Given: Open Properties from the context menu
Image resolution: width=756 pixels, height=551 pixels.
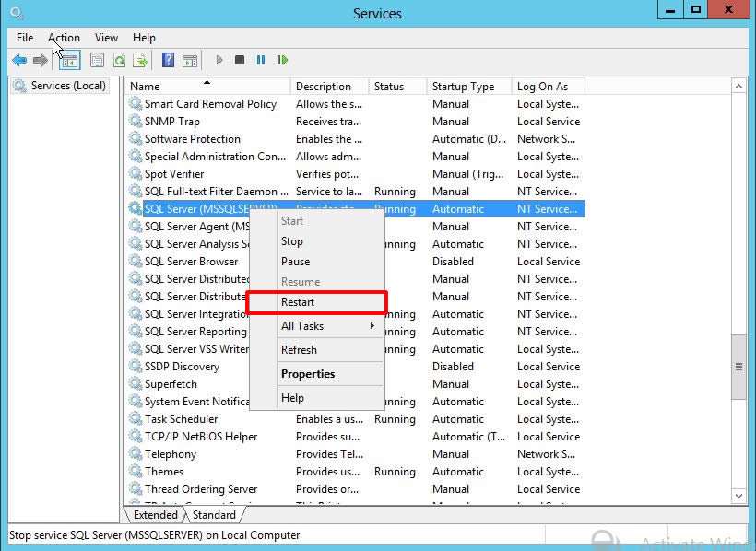Looking at the screenshot, I should (x=308, y=374).
